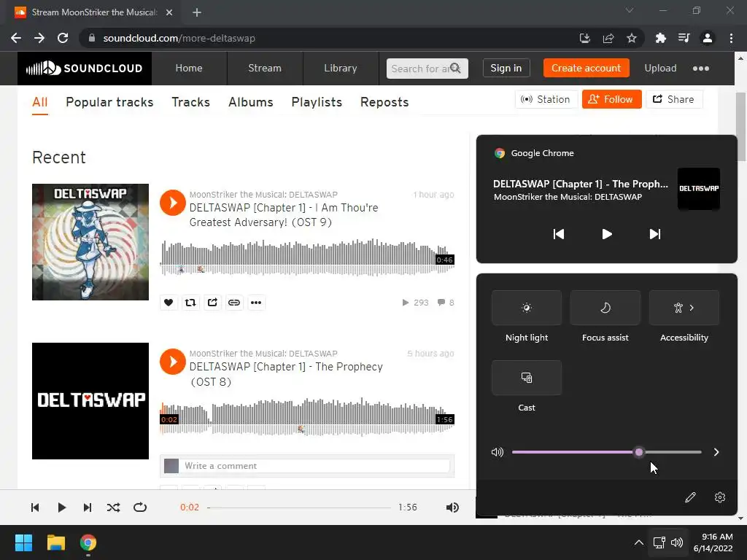Open the Stream page
The width and height of the screenshot is (747, 560).
pos(265,68)
